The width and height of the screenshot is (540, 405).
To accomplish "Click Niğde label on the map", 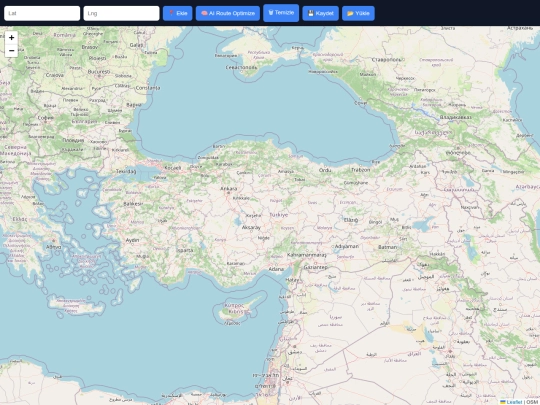I will pyautogui.click(x=263, y=238).
